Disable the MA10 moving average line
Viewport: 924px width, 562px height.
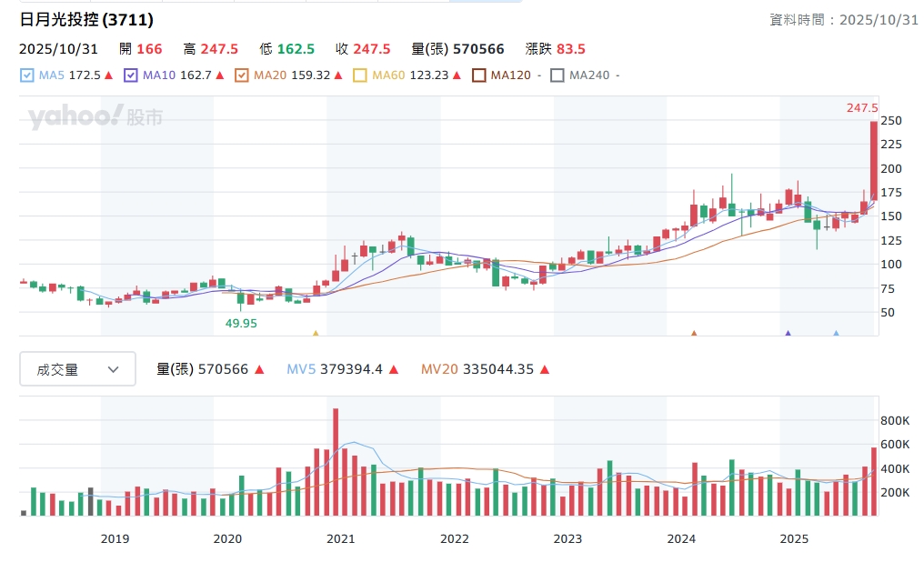pyautogui.click(x=130, y=75)
